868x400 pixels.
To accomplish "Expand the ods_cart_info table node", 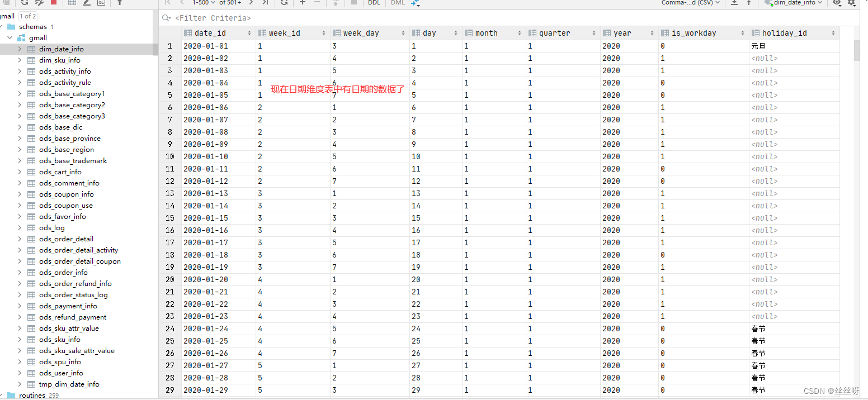I will coord(20,172).
